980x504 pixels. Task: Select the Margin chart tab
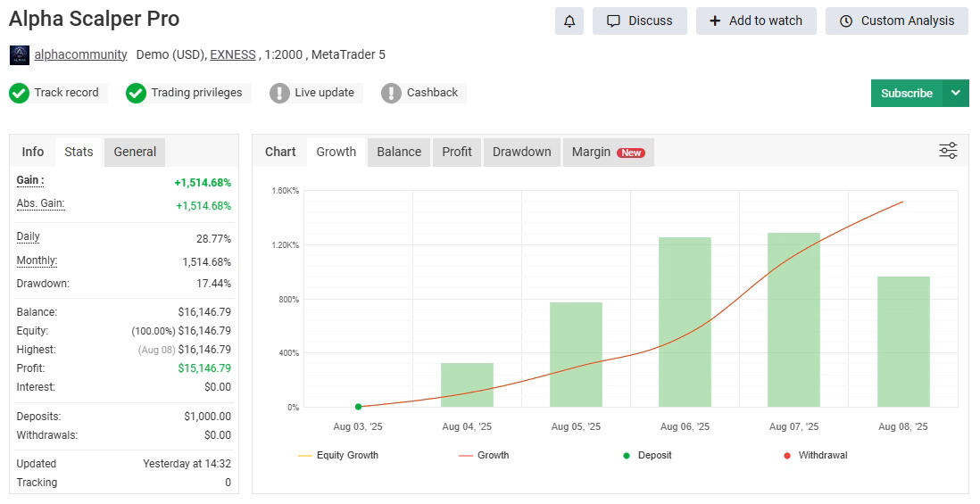click(x=607, y=152)
